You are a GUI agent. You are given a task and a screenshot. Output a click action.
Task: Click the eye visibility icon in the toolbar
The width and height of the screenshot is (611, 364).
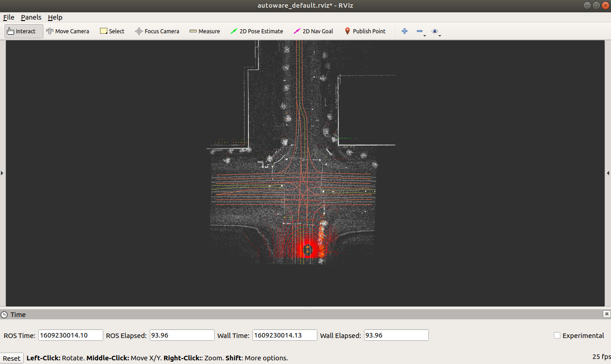click(x=434, y=31)
